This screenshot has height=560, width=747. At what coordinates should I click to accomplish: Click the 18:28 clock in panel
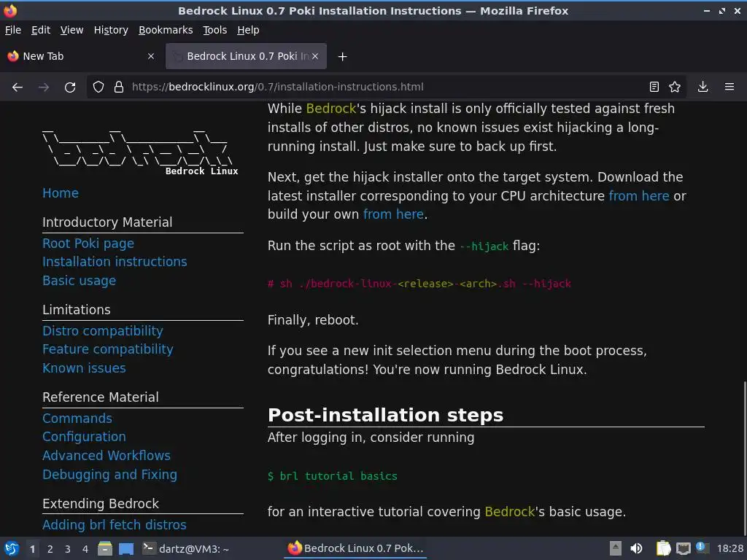(729, 548)
